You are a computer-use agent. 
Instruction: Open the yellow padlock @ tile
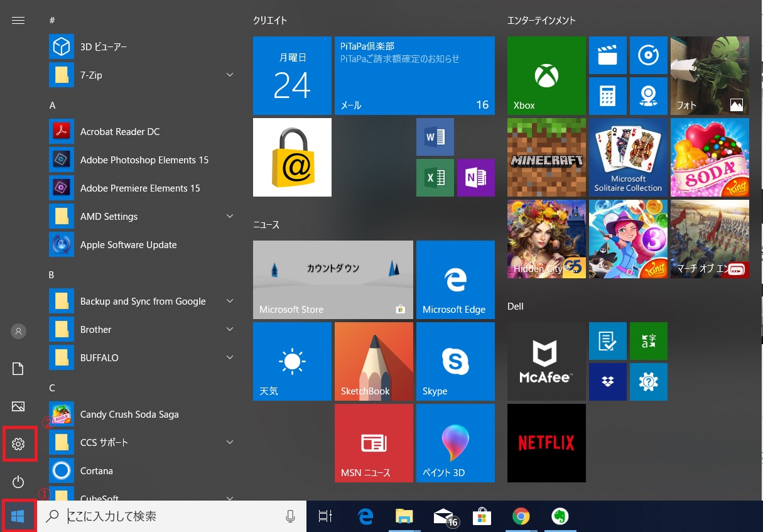coord(292,157)
